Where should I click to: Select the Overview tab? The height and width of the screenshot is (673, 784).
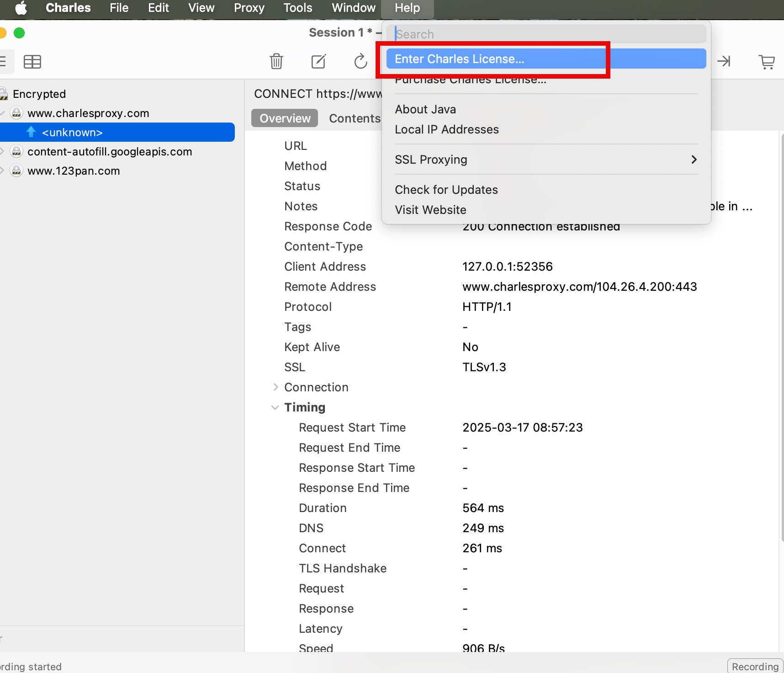285,118
